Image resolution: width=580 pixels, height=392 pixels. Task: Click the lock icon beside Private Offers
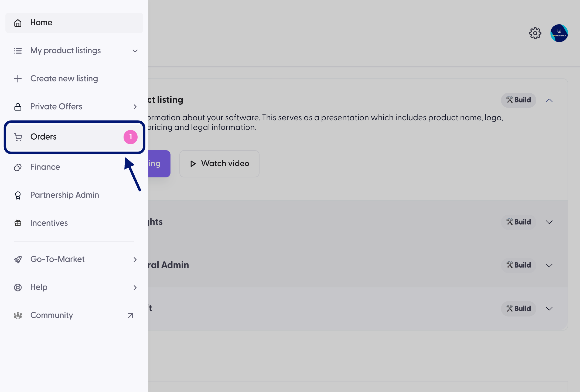point(18,107)
